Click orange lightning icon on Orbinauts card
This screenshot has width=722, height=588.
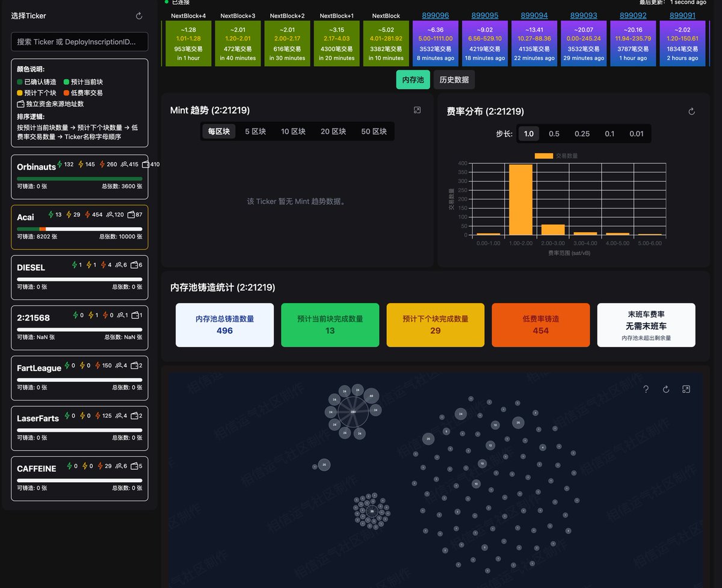click(x=102, y=164)
